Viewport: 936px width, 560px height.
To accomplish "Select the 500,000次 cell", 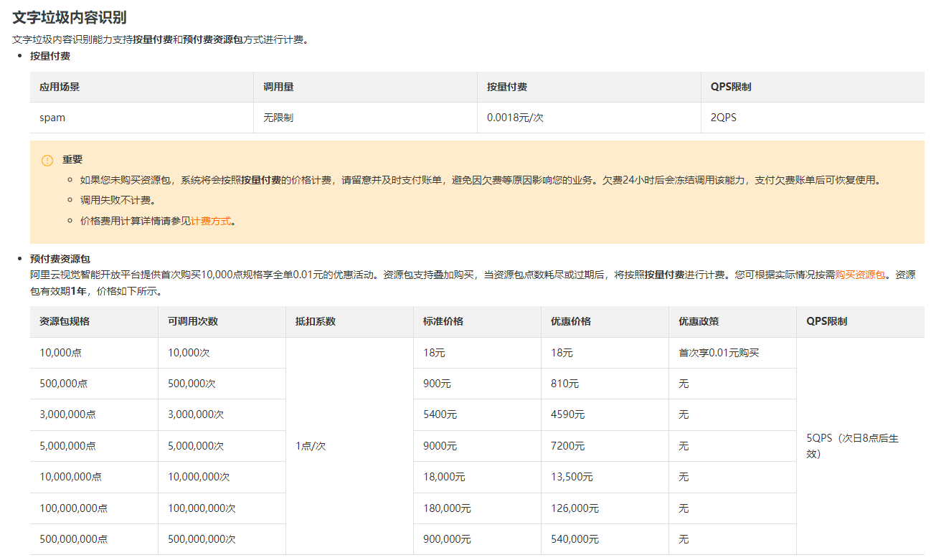I will coord(222,384).
